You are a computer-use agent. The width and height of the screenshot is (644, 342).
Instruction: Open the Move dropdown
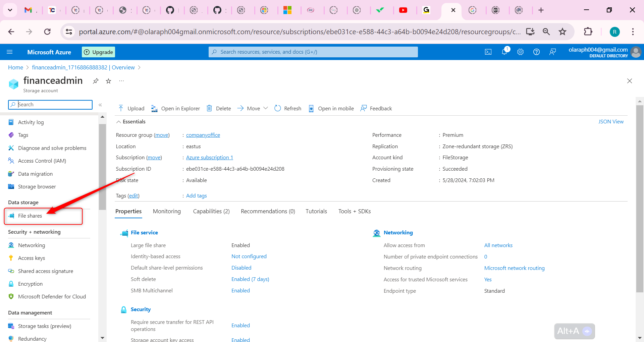[253, 108]
